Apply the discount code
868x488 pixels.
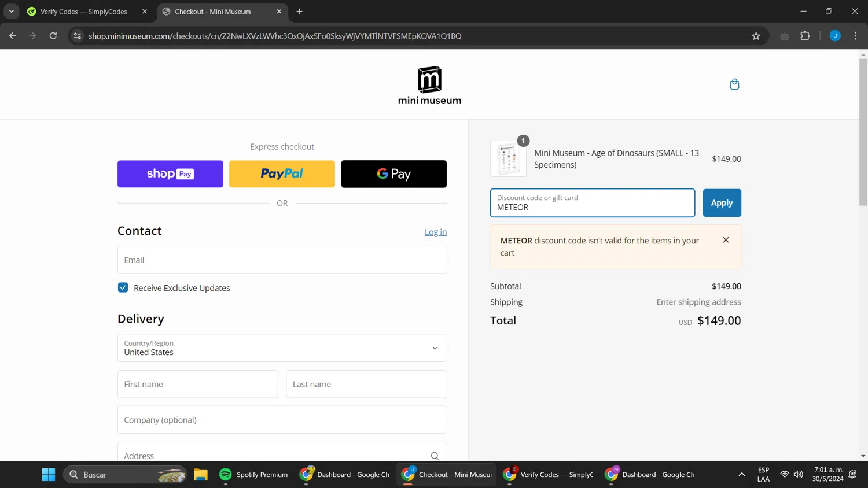coord(722,203)
